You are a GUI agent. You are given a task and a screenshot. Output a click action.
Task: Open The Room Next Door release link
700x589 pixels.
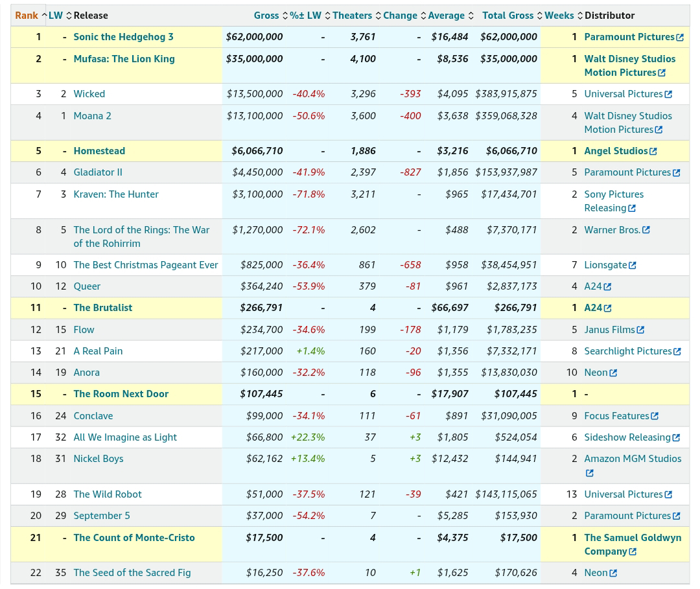point(121,394)
